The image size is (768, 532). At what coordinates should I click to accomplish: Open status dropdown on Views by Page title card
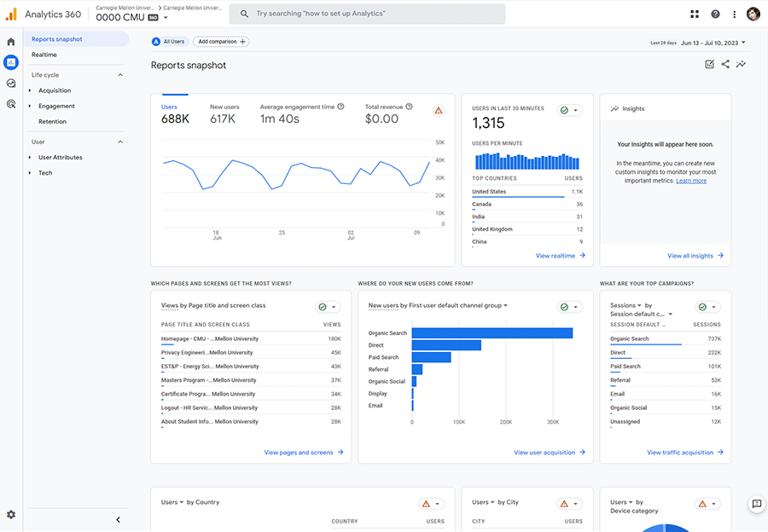point(328,307)
